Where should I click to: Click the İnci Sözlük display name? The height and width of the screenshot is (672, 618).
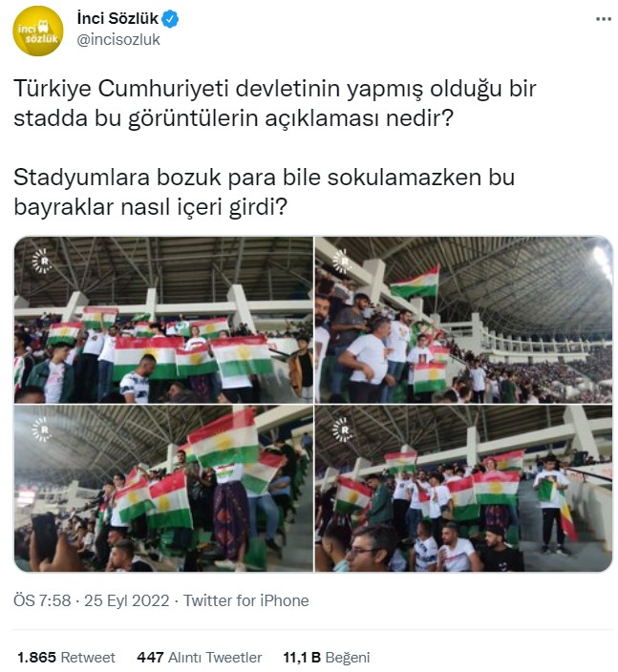[117, 18]
